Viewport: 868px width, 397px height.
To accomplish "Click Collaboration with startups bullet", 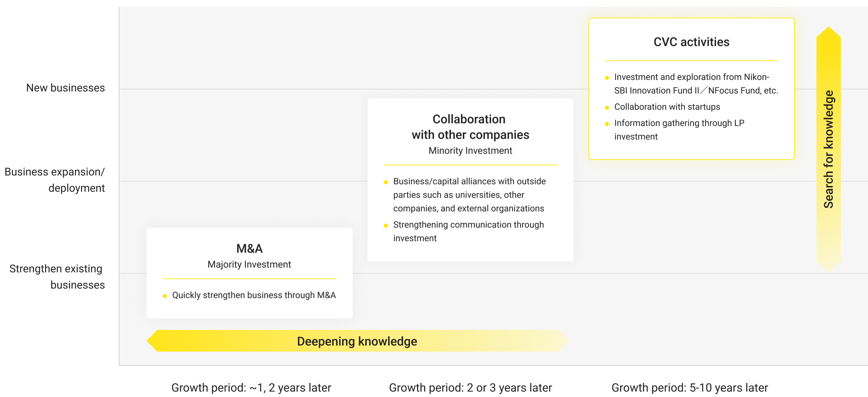I will click(667, 107).
